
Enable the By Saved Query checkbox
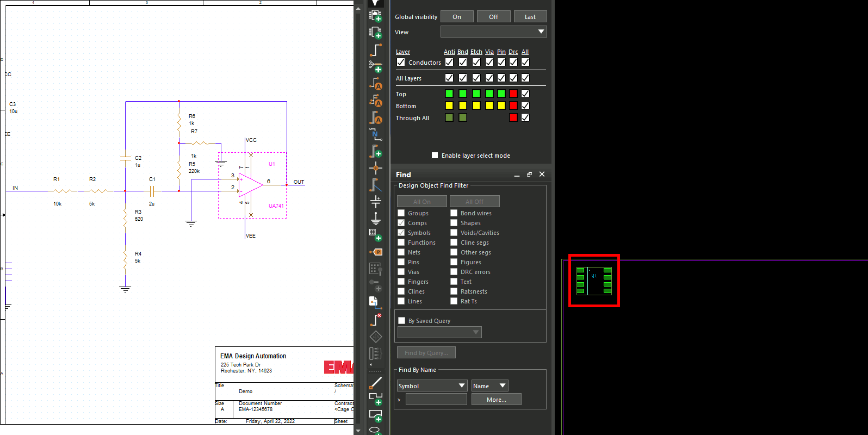coord(401,321)
